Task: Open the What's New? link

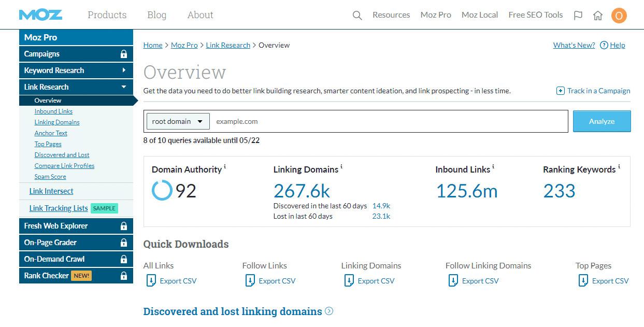Action: click(574, 45)
